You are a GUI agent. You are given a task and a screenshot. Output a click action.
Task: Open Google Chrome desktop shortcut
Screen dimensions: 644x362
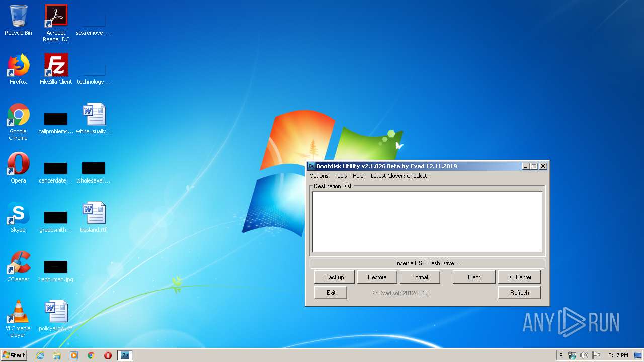[18, 122]
